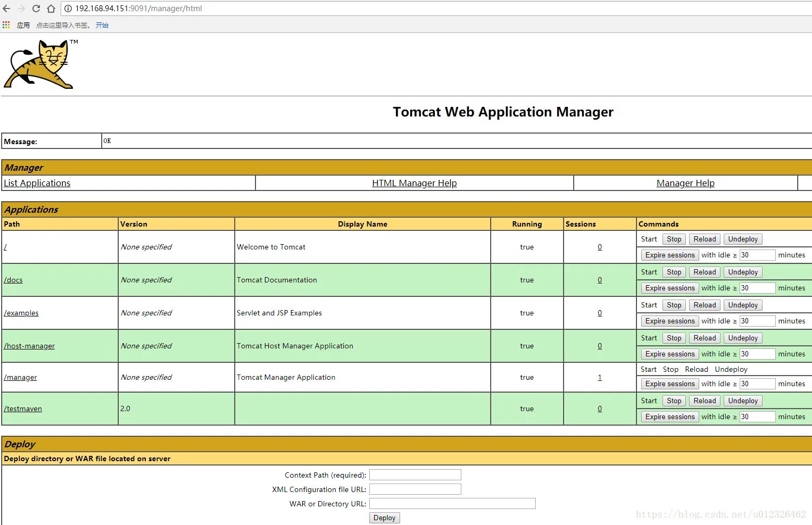Click idle minutes field for /examples
This screenshot has width=812, height=525.
click(757, 321)
